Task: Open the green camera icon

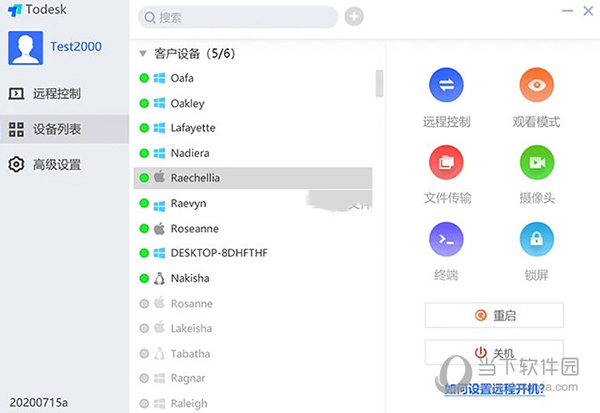Action: 537,162
